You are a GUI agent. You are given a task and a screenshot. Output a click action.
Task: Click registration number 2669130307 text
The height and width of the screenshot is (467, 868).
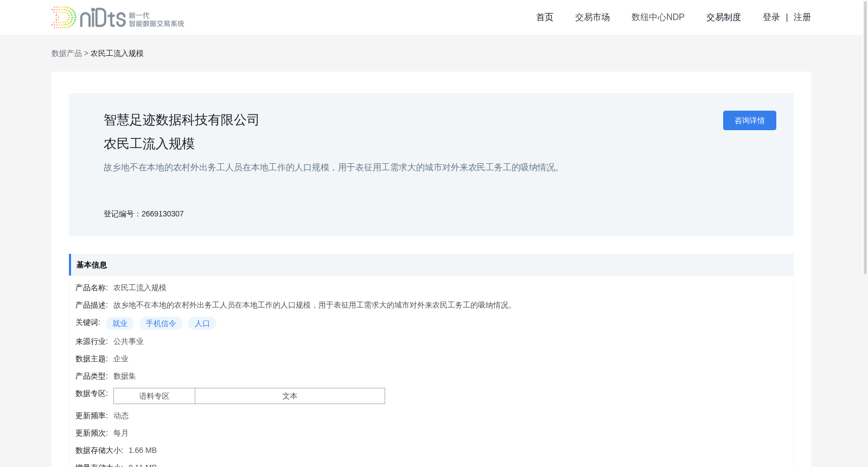point(163,214)
